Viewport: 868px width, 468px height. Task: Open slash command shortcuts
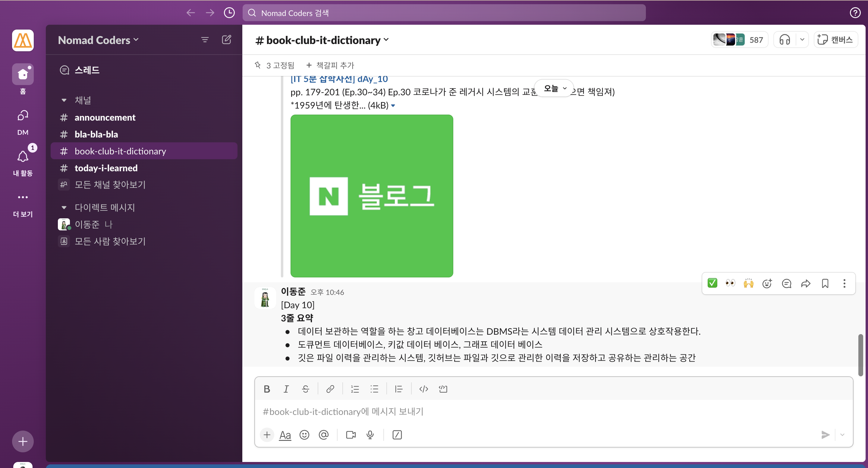click(x=397, y=435)
